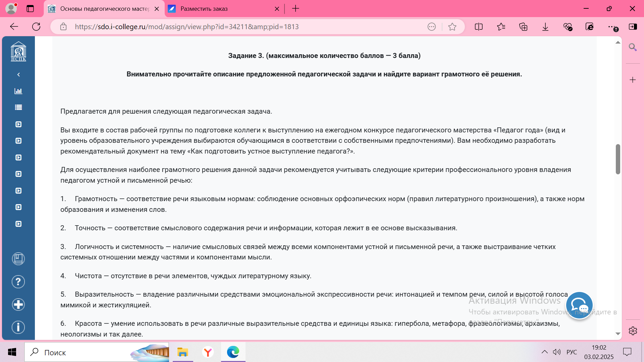Open the list view icon in left sidebar

tap(18, 107)
